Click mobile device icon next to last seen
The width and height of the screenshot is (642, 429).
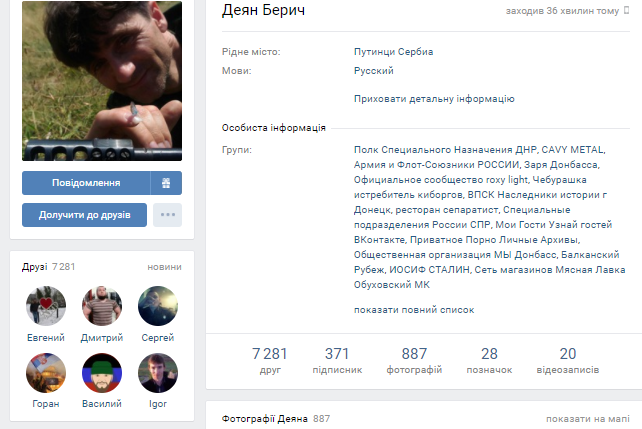click(626, 10)
